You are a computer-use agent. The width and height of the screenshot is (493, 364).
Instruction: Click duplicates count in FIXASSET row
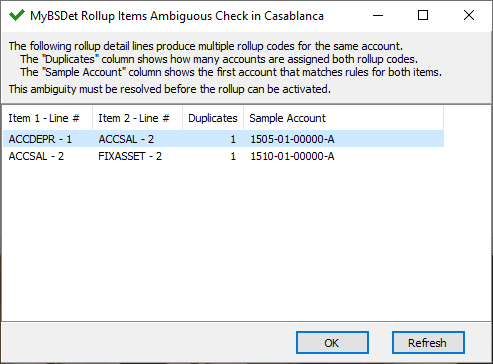click(x=233, y=156)
